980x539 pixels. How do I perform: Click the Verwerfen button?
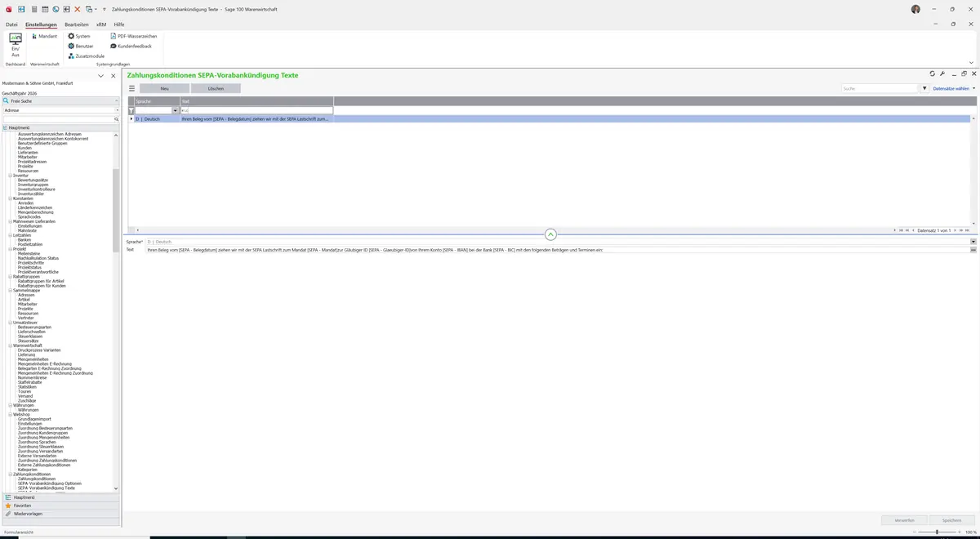[x=904, y=519]
